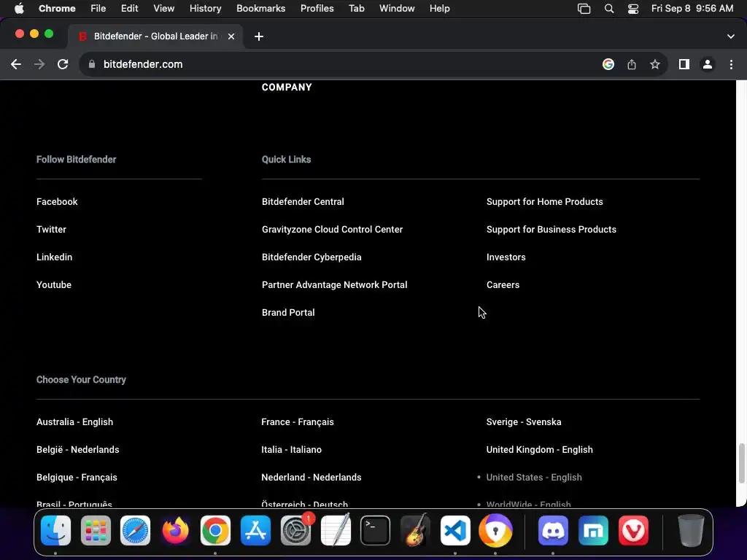
Task: Go back to the previous page
Action: tap(16, 64)
